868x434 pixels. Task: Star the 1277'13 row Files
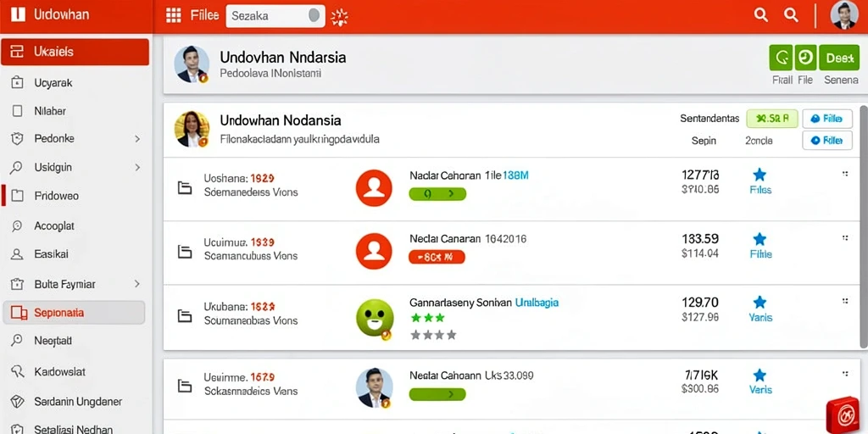pyautogui.click(x=760, y=175)
